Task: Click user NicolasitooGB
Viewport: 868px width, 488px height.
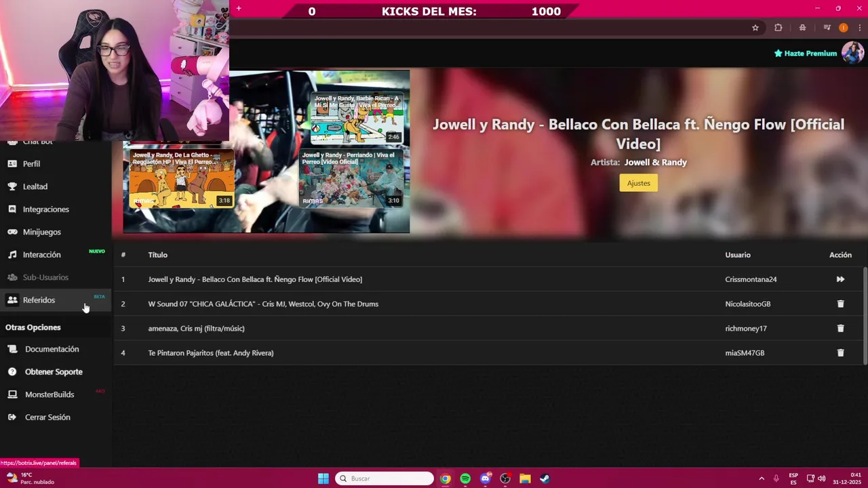Action: point(748,304)
